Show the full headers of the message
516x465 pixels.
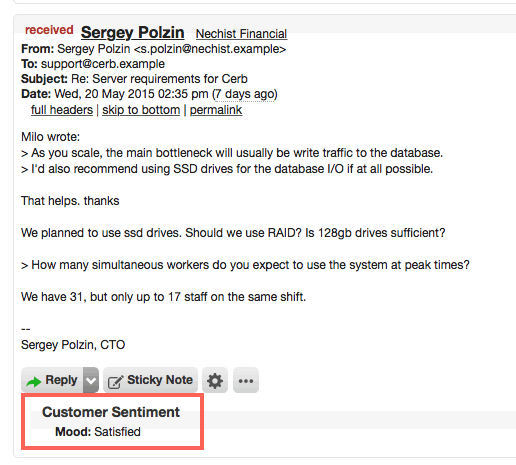pyautogui.click(x=62, y=110)
